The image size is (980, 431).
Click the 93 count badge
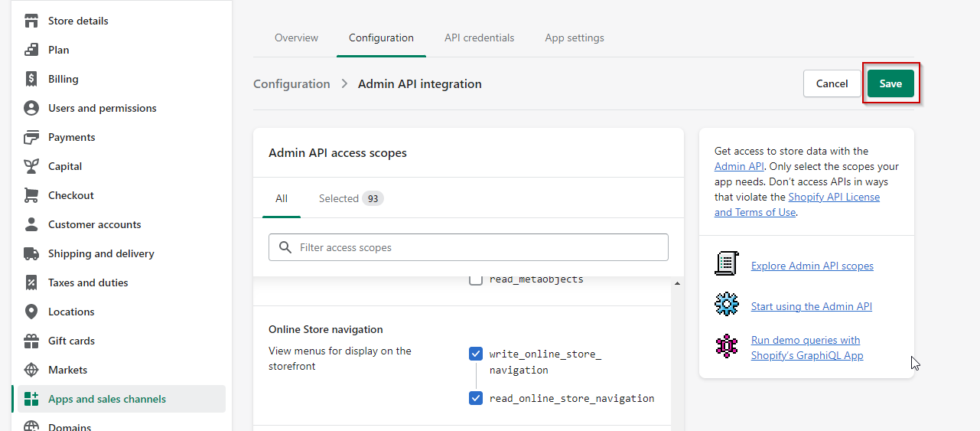[373, 198]
